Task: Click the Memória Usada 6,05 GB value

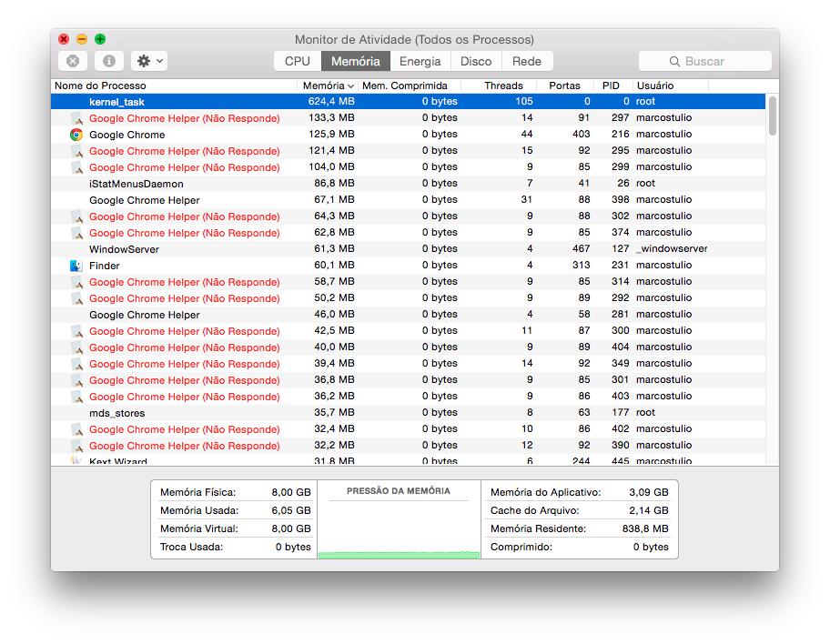Action: (291, 510)
